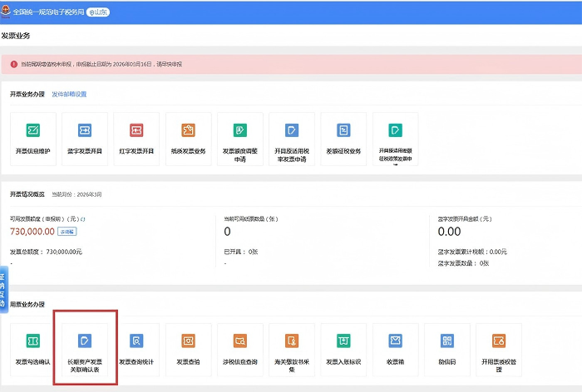The width and height of the screenshot is (582, 392).
Task: Click small button beside 730,000.00 amount
Action: point(67,232)
